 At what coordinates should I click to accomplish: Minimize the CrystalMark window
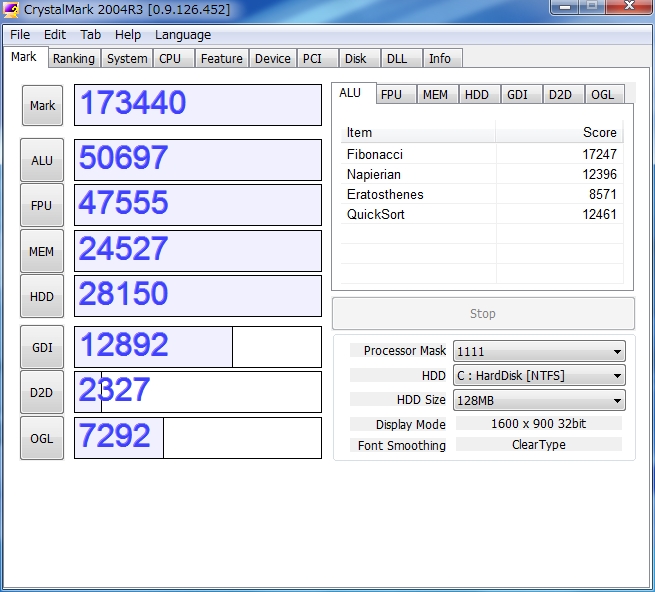point(565,7)
